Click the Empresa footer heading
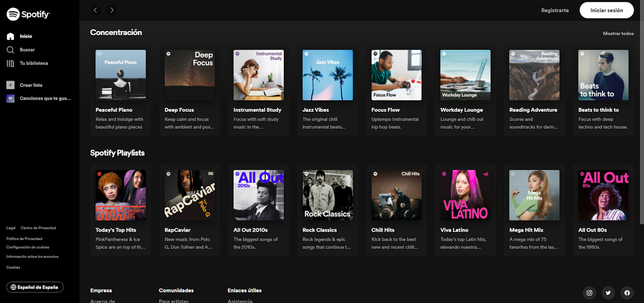Screen dimensions: 644x303 point(101,291)
